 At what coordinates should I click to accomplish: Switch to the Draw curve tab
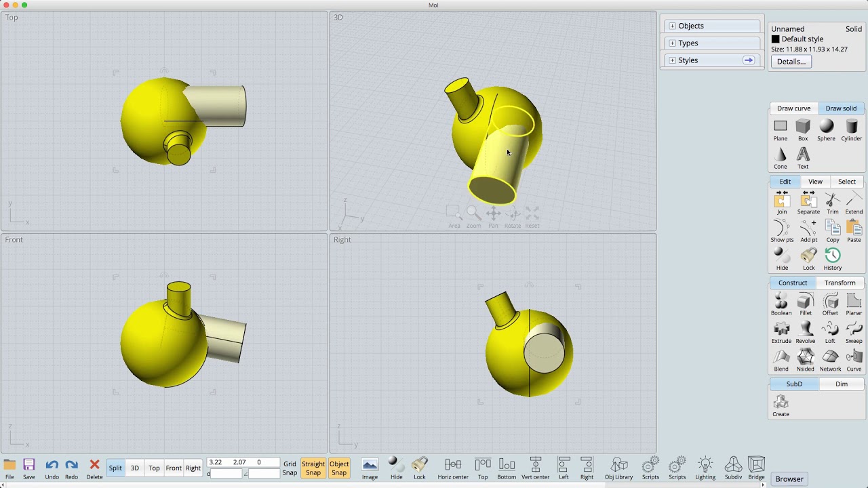click(x=793, y=108)
